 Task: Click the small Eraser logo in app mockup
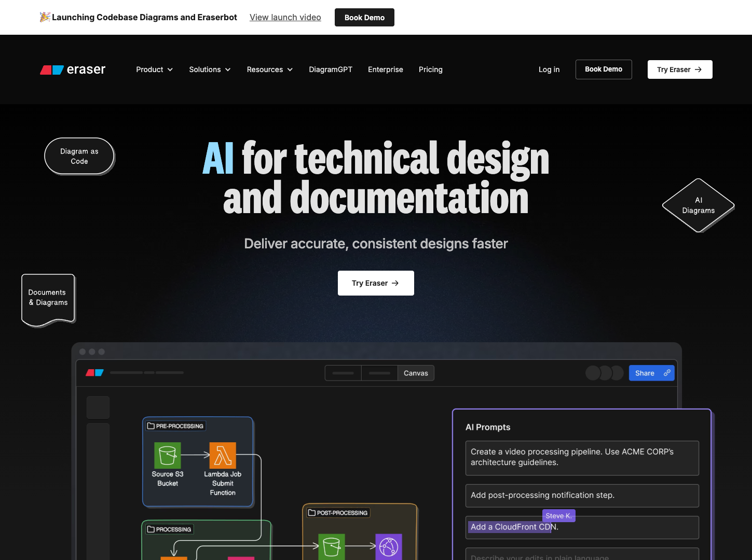[x=94, y=373]
